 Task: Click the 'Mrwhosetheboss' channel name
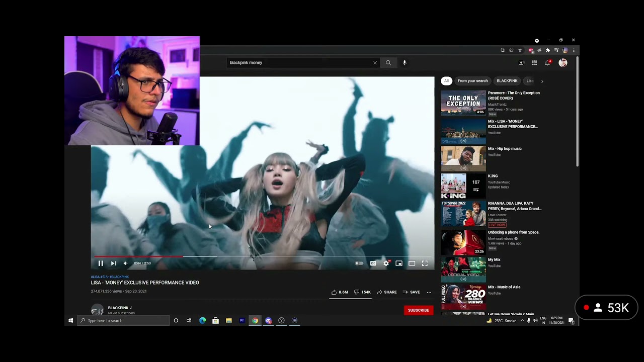coord(502,239)
